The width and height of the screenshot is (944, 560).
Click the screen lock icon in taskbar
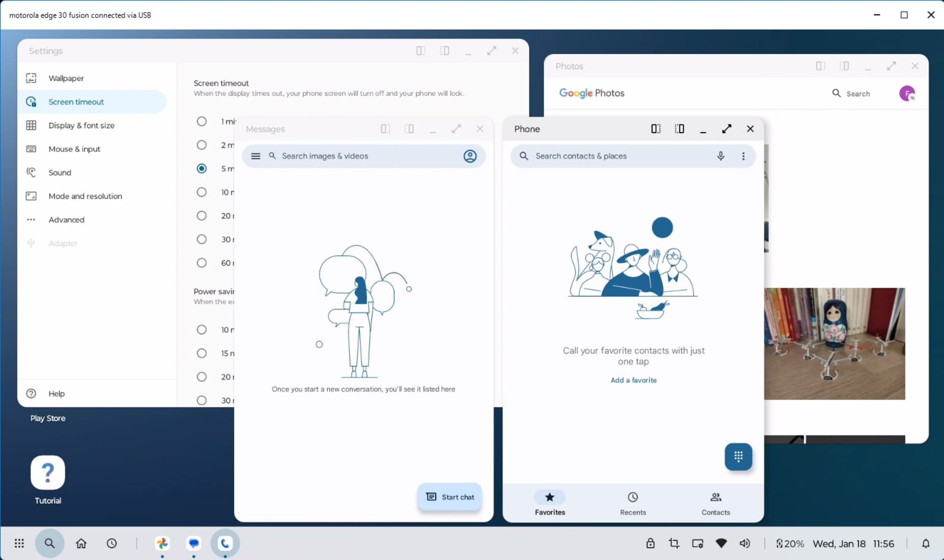click(650, 543)
